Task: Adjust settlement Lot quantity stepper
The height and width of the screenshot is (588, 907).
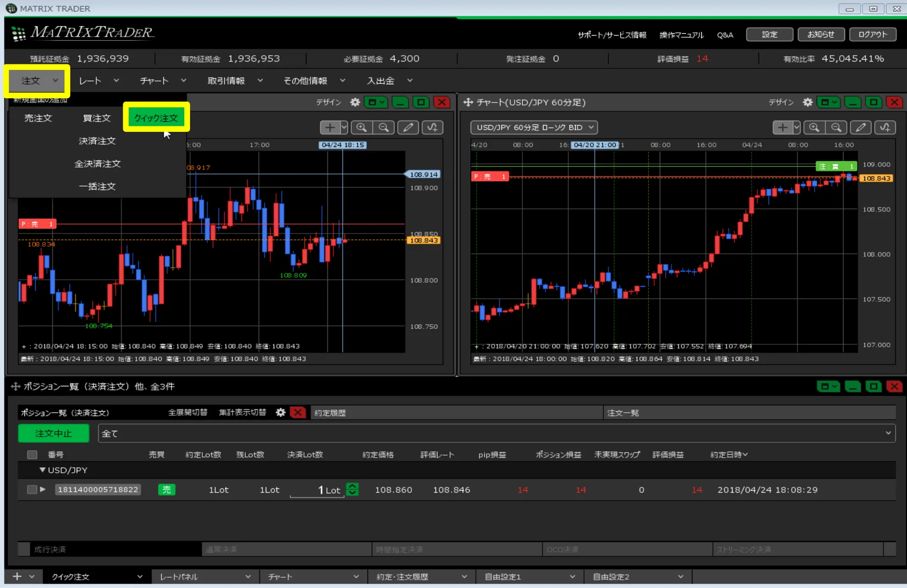Action: (352, 489)
